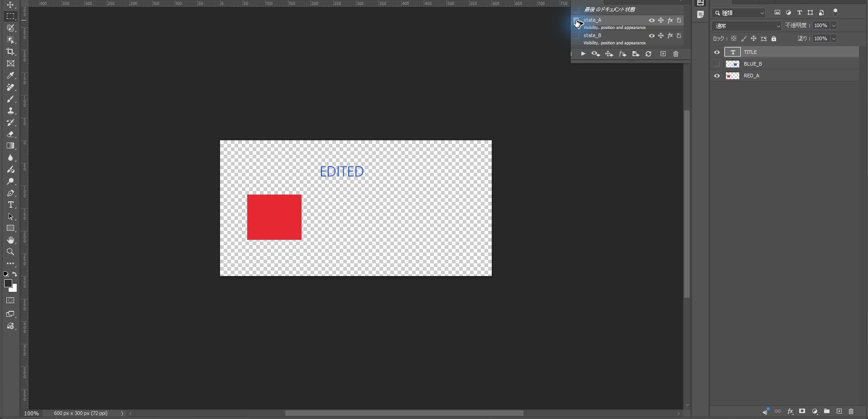
Task: Add a layer mask
Action: point(802,411)
